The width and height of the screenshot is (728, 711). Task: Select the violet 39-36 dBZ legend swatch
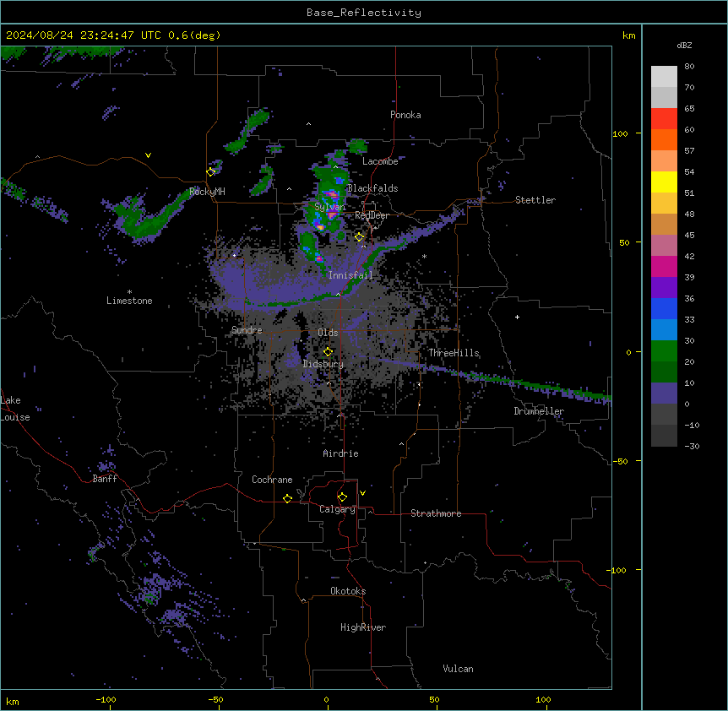(x=664, y=288)
